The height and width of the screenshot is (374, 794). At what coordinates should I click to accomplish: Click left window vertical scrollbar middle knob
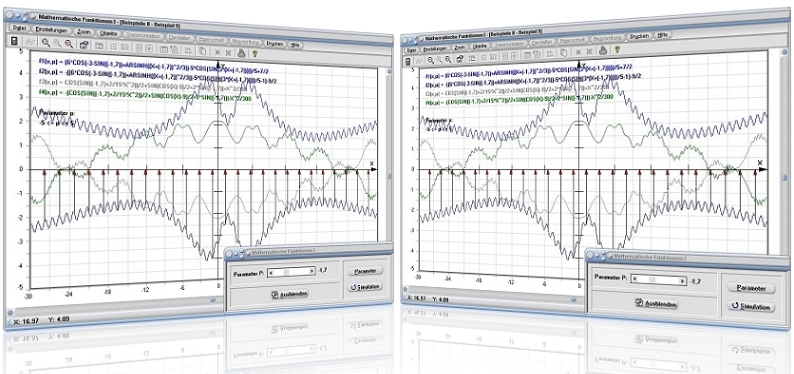pyautogui.click(x=389, y=177)
